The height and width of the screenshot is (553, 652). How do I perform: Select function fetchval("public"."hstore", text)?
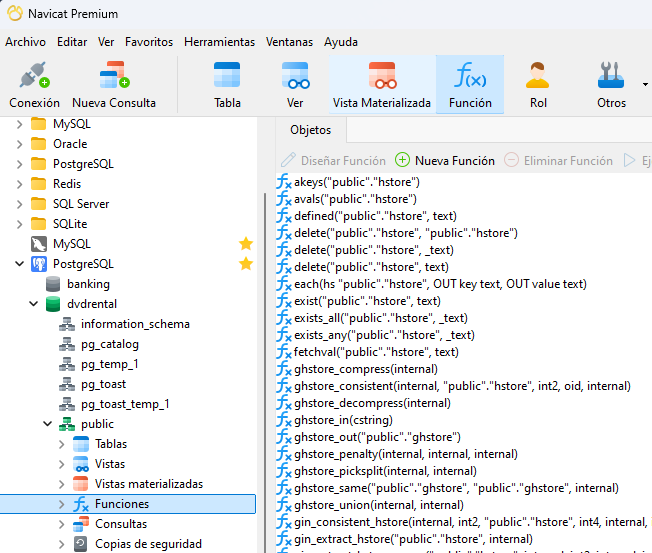coord(376,352)
